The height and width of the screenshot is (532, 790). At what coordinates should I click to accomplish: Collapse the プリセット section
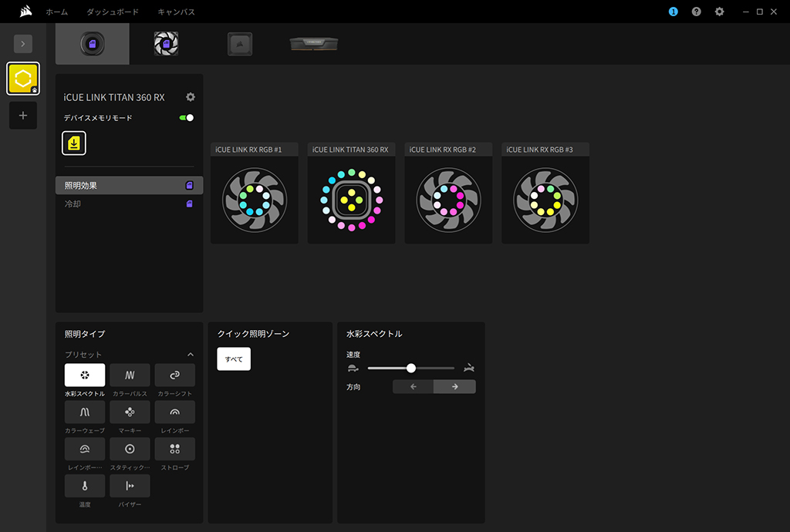191,355
